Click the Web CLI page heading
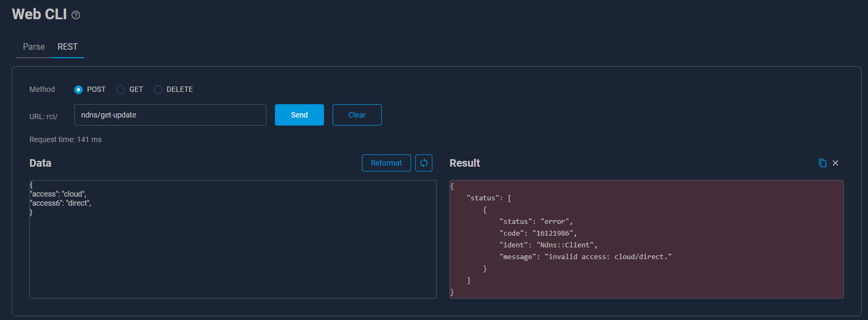Image resolution: width=868 pixels, height=320 pixels. click(39, 14)
